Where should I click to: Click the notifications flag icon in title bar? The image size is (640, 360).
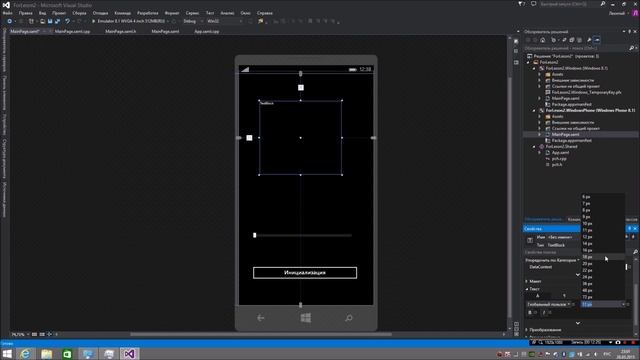tap(521, 4)
